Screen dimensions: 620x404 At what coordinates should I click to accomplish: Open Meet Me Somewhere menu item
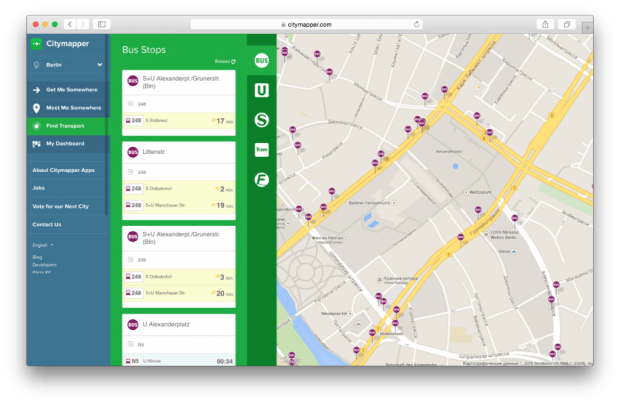[x=72, y=108]
